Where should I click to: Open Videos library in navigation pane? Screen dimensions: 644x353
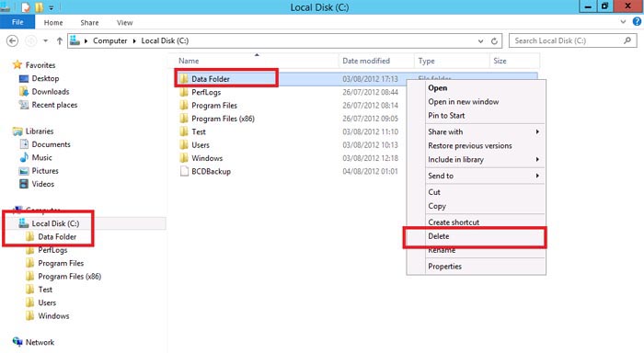42,184
